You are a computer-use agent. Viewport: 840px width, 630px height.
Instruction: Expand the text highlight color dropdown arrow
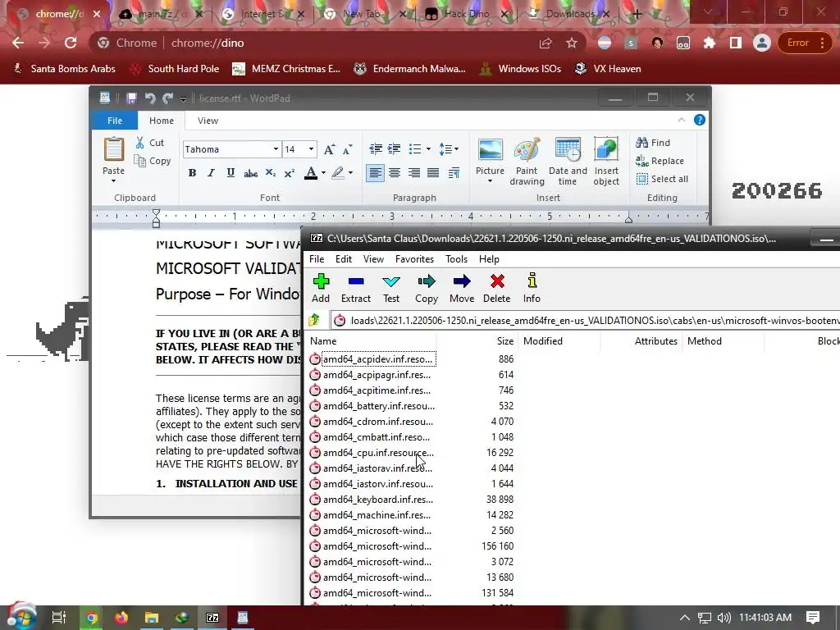[x=350, y=172]
